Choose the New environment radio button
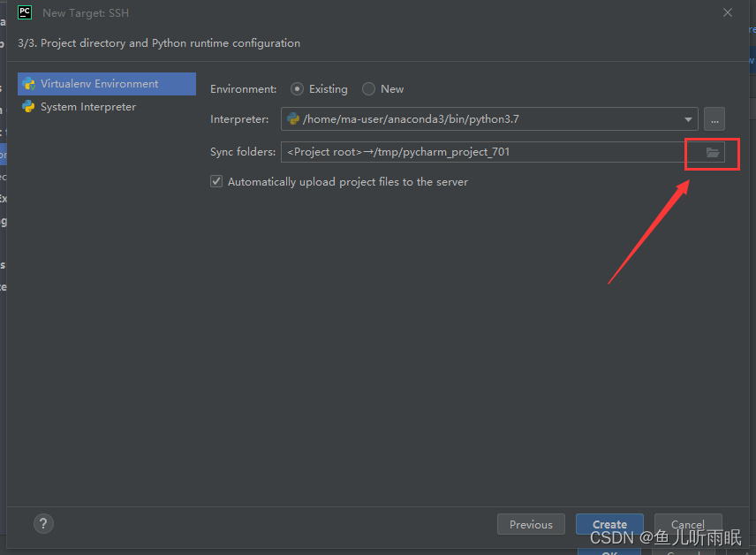 [x=368, y=88]
